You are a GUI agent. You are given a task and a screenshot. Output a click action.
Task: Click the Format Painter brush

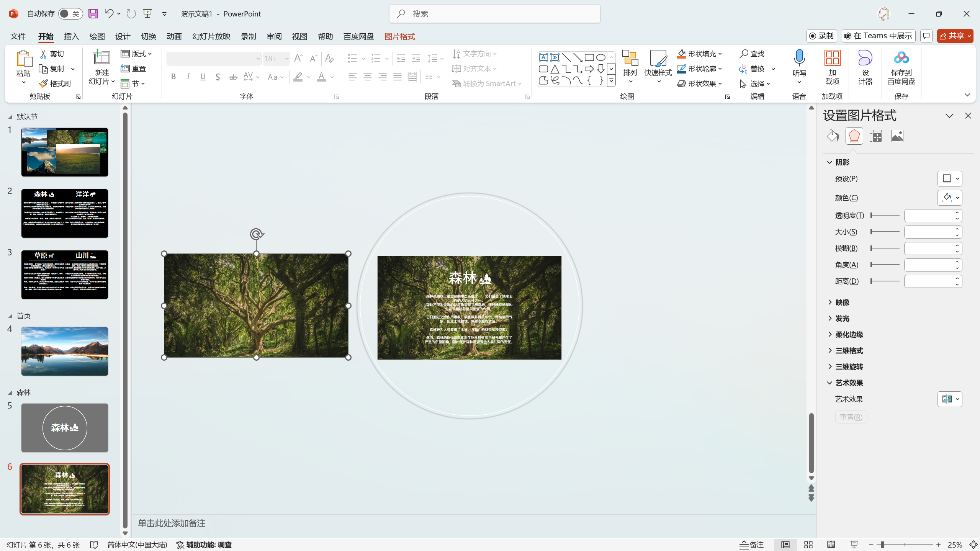43,83
